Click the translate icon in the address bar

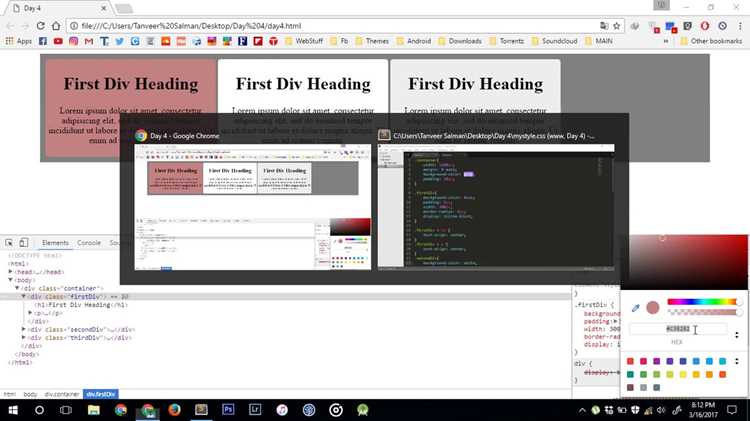click(604, 26)
